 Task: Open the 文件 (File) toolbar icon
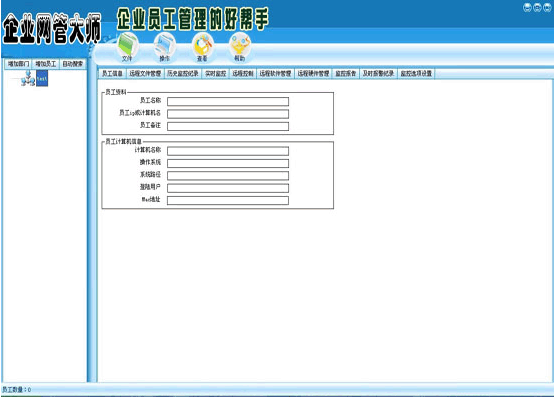tap(127, 48)
